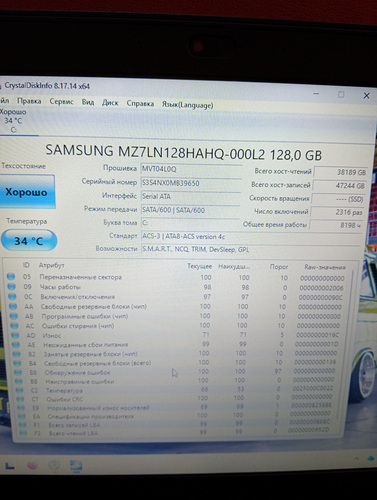Image resolution: width=377 pixels, height=500 pixels.
Task: Click status circle of Свободные резервные блоки (всего)
Action: pyautogui.click(x=18, y=363)
